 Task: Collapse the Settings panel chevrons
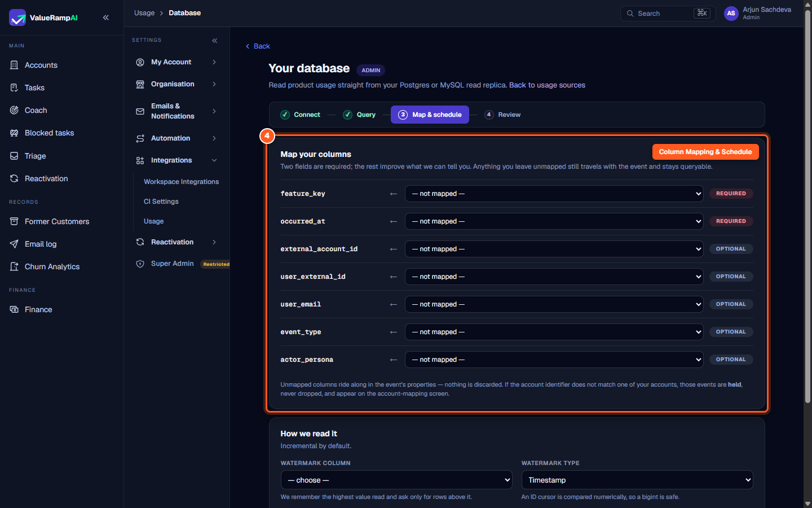tap(215, 41)
